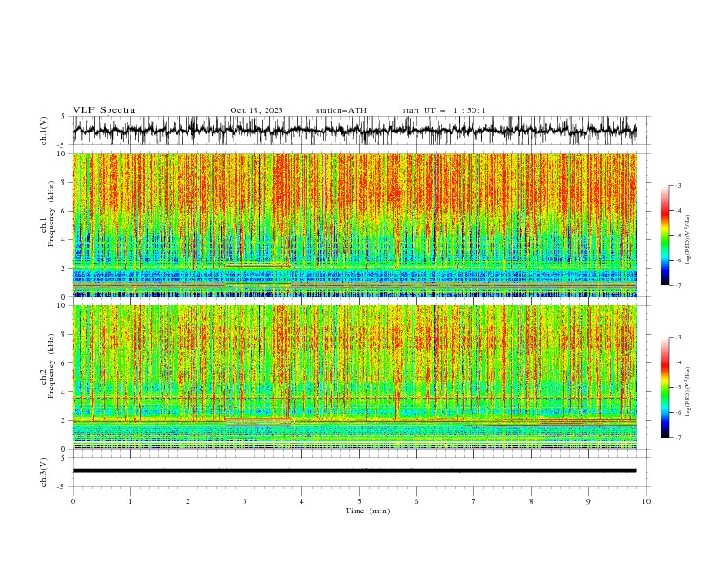Screen dimensions: 728x563
Task: Click time axis tick label '3'
Action: (245, 501)
